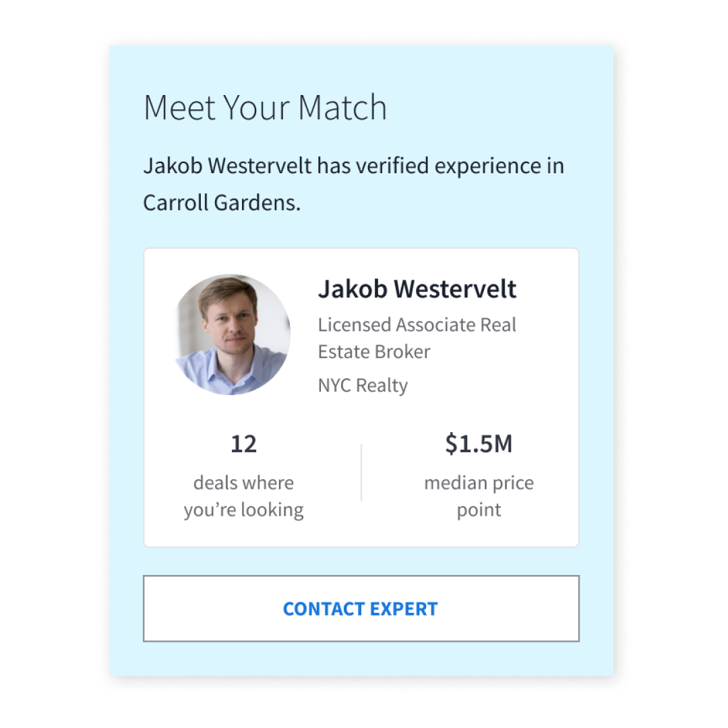Click the you're looking text line
728x728 pixels.
pos(244,510)
